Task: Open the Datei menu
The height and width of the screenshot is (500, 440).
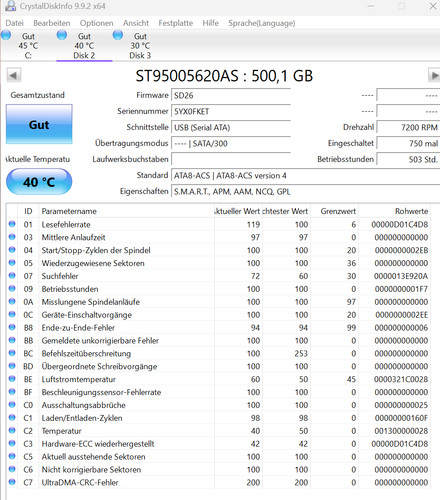Action: pos(14,23)
